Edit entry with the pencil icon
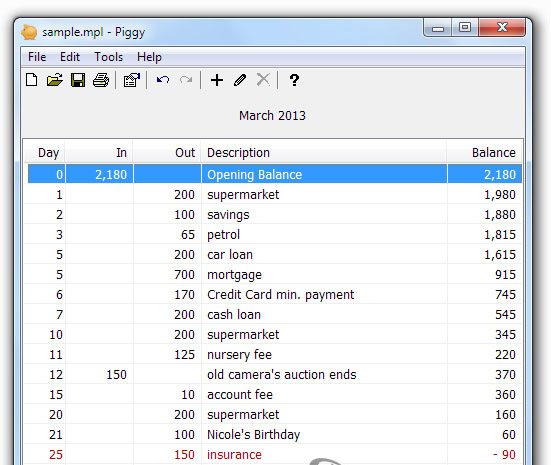Image resolution: width=551 pixels, height=465 pixels. click(240, 80)
